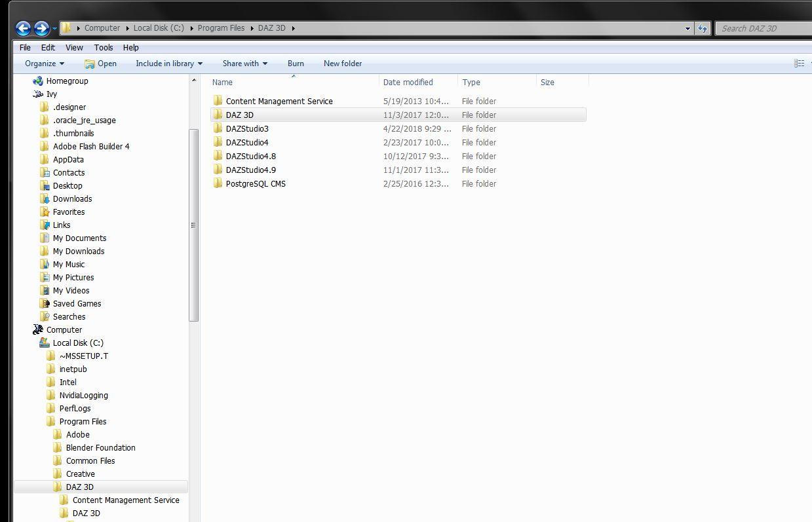Expand the Share with dropdown
The width and height of the screenshot is (812, 522).
[x=245, y=64]
